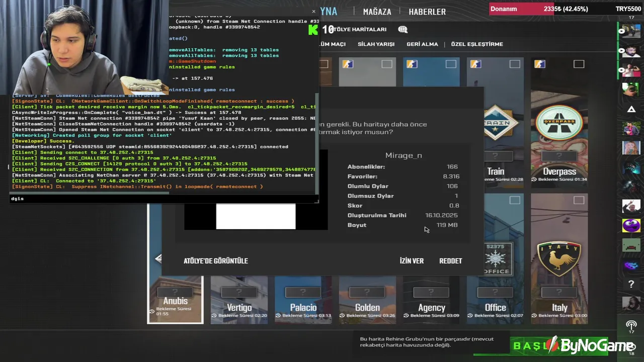Open the MAĞAZA top menu
This screenshot has height=362, width=644.
coord(377,12)
